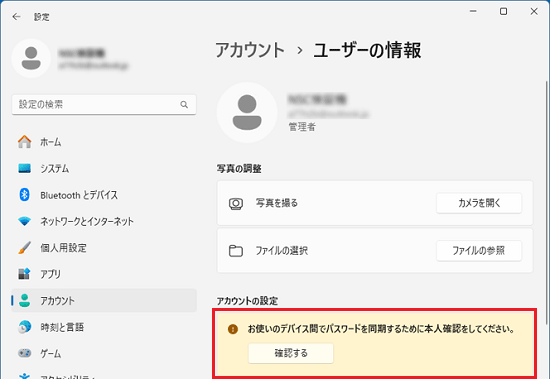Click the アカウントの設定 heading
This screenshot has width=550, height=379.
247,301
